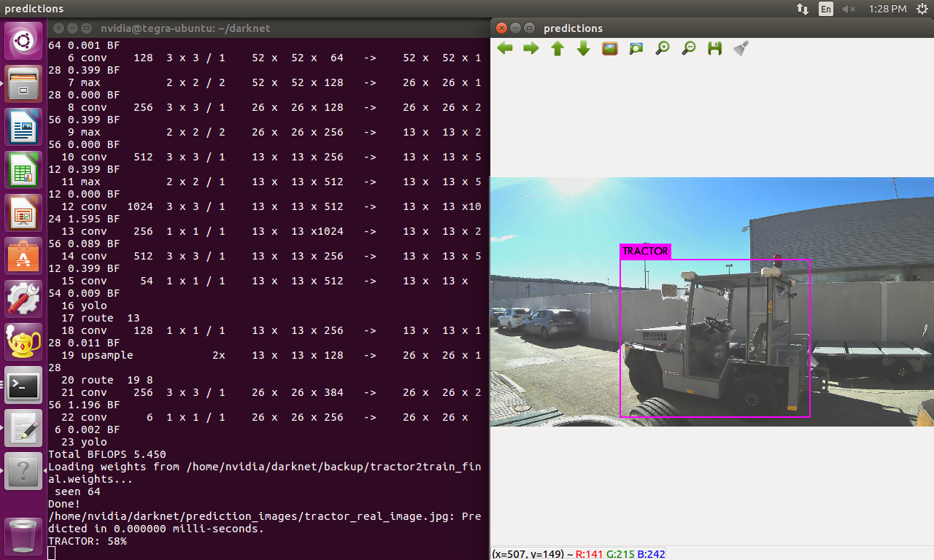
Task: Open the Trash from the dock
Action: (x=23, y=536)
